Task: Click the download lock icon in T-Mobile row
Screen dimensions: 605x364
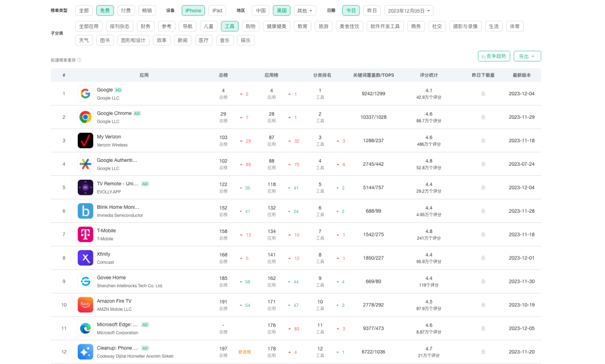Action: click(483, 235)
